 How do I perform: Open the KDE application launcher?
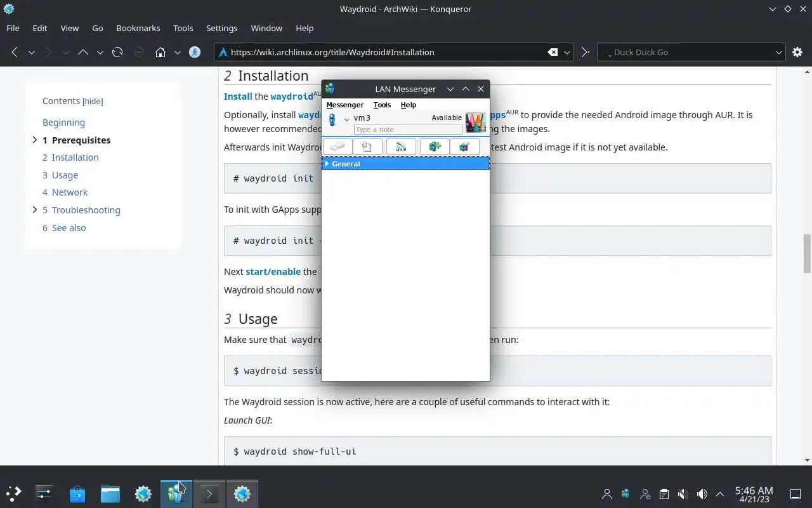point(13,493)
